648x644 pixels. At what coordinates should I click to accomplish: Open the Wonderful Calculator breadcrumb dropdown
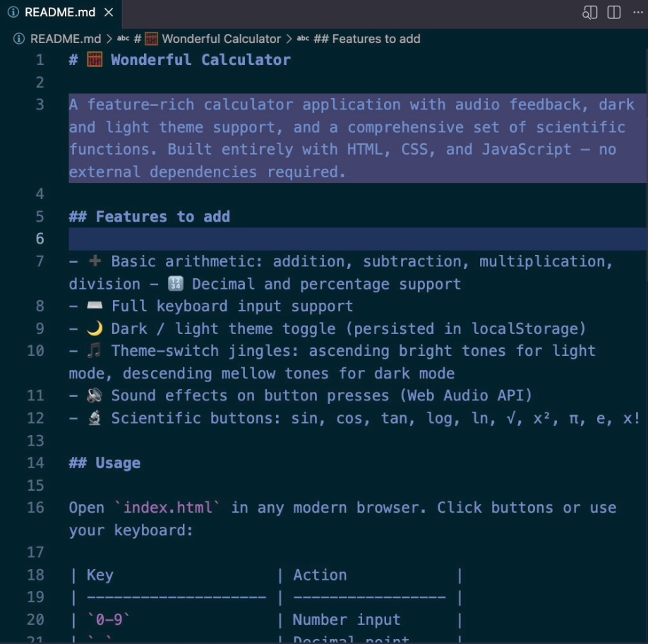click(x=210, y=39)
